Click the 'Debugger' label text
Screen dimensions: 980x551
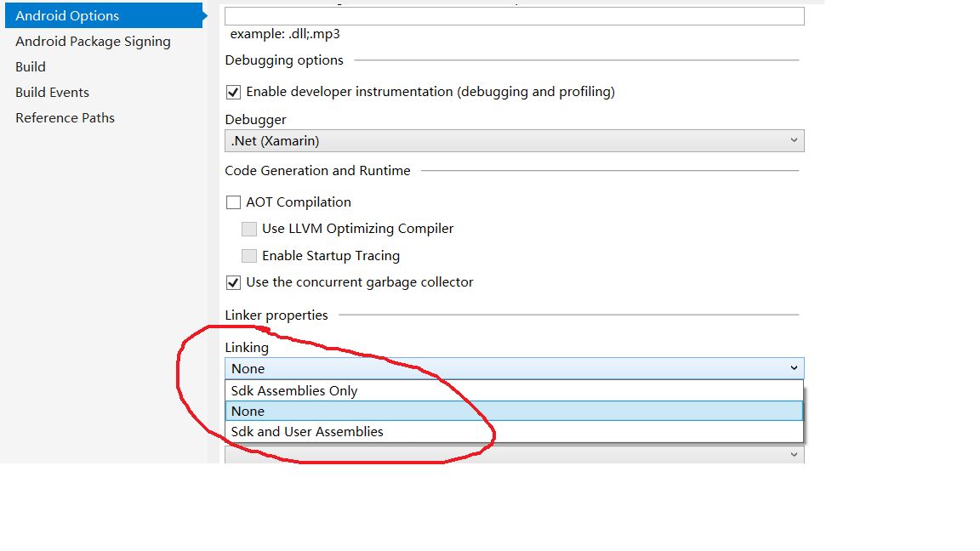pos(255,119)
